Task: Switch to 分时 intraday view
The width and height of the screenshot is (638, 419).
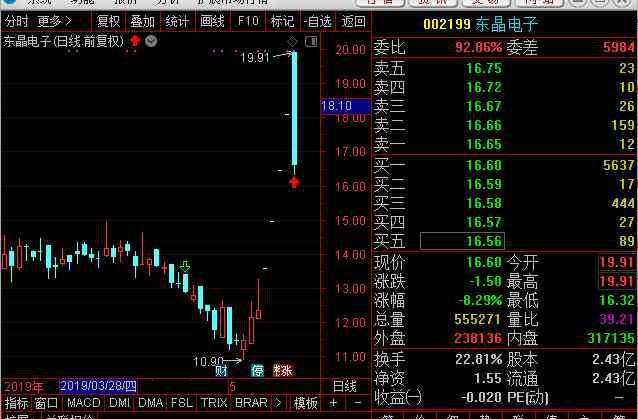Action: click(x=17, y=21)
